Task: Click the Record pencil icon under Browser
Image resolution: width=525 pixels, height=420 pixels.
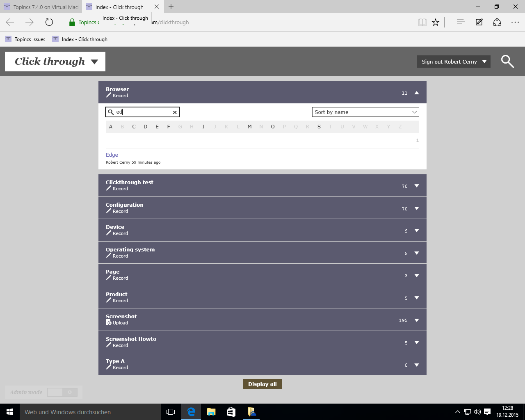Action: tap(109, 95)
